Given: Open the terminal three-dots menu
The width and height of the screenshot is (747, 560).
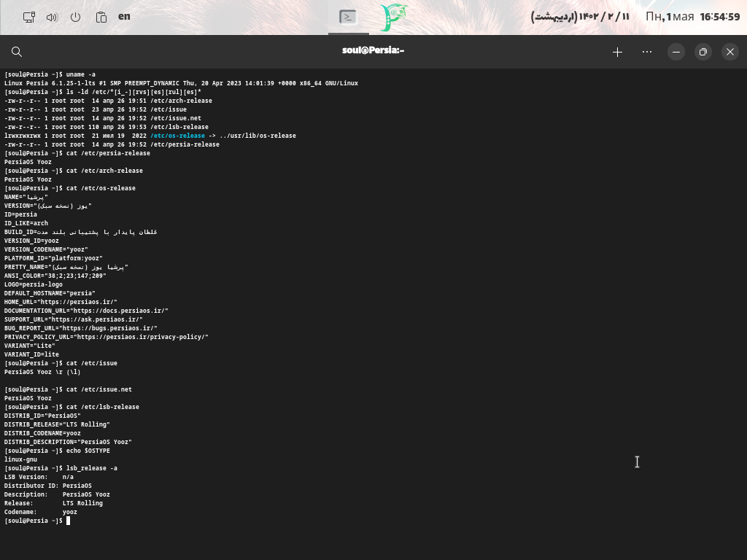Looking at the screenshot, I should tap(647, 52).
